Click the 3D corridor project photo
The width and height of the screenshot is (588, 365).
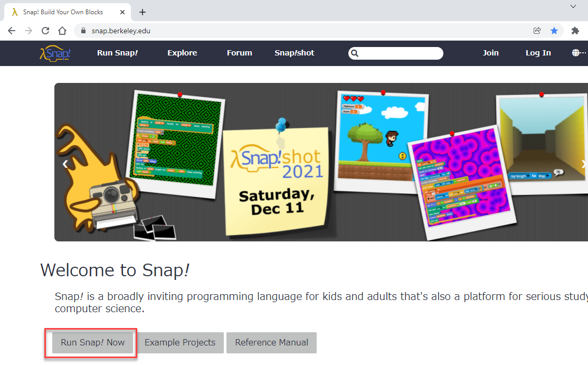pos(543,144)
